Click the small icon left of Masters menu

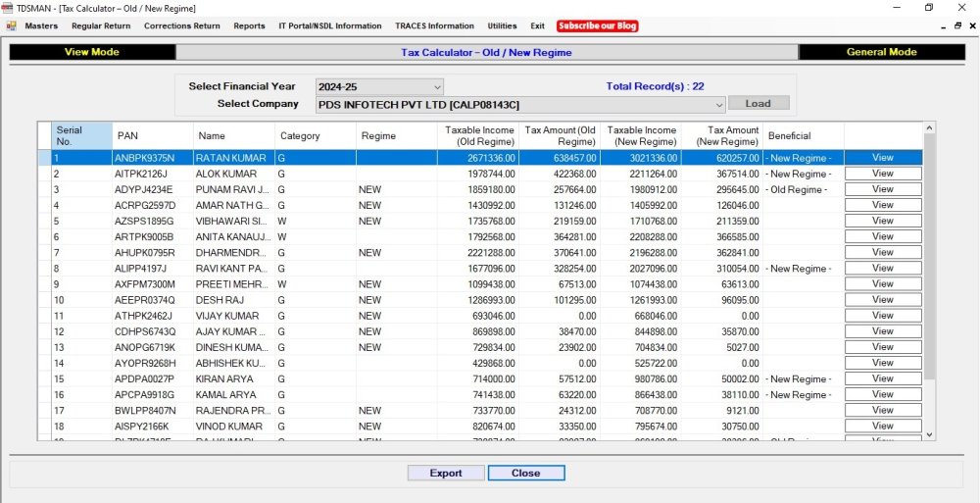click(11, 25)
